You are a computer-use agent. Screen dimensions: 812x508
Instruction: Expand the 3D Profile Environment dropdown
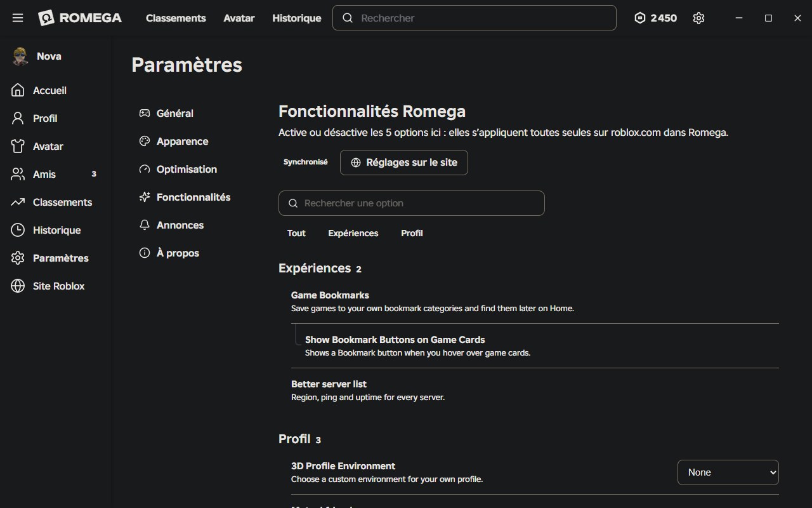pyautogui.click(x=728, y=472)
